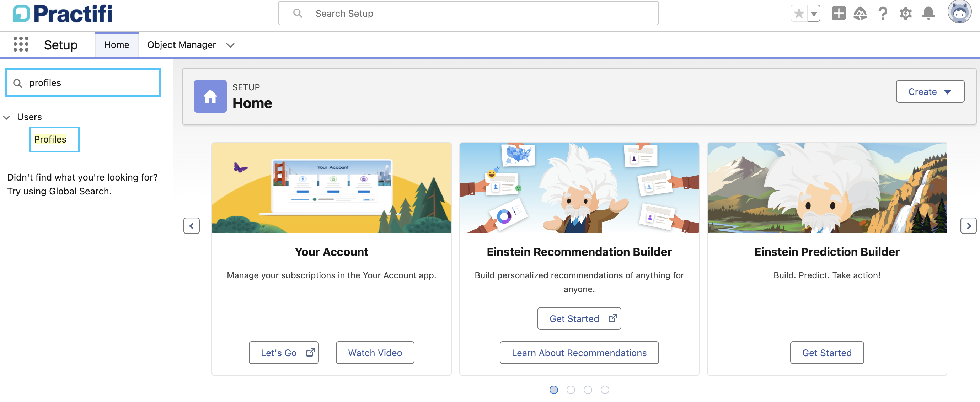Click the Your Account card title
This screenshot has height=402, width=980.
pos(331,252)
